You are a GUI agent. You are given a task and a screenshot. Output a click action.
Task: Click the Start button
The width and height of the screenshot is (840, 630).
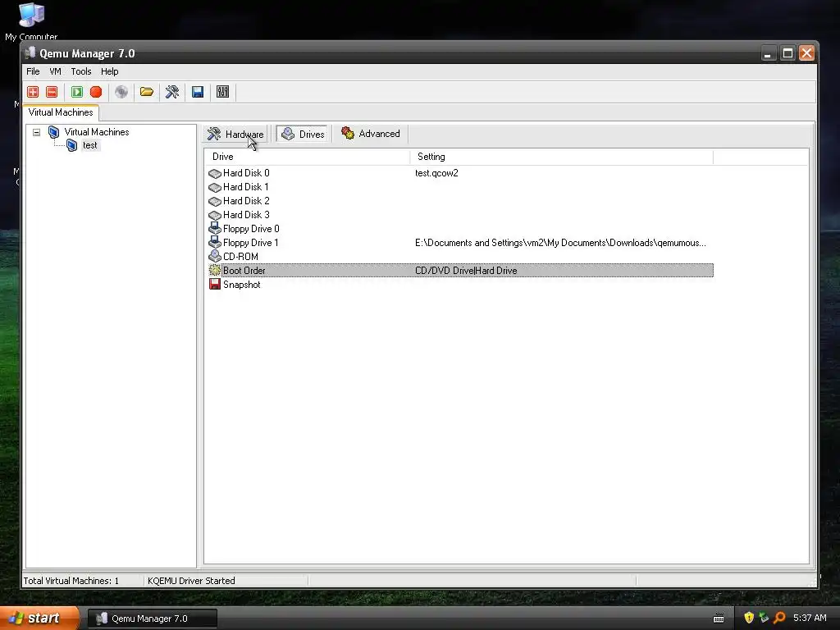point(39,619)
